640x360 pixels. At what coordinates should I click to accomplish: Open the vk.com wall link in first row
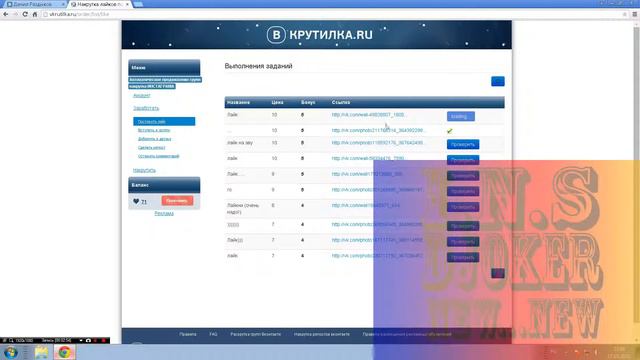click(369, 115)
